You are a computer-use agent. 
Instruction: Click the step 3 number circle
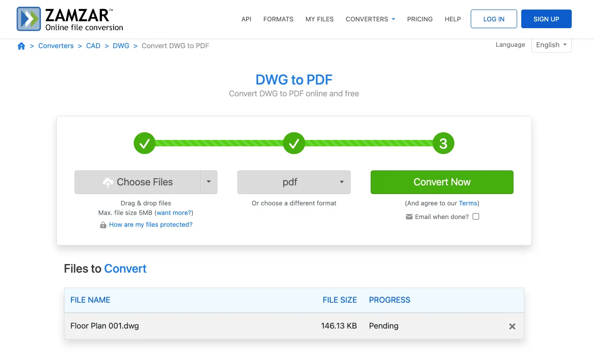(443, 144)
